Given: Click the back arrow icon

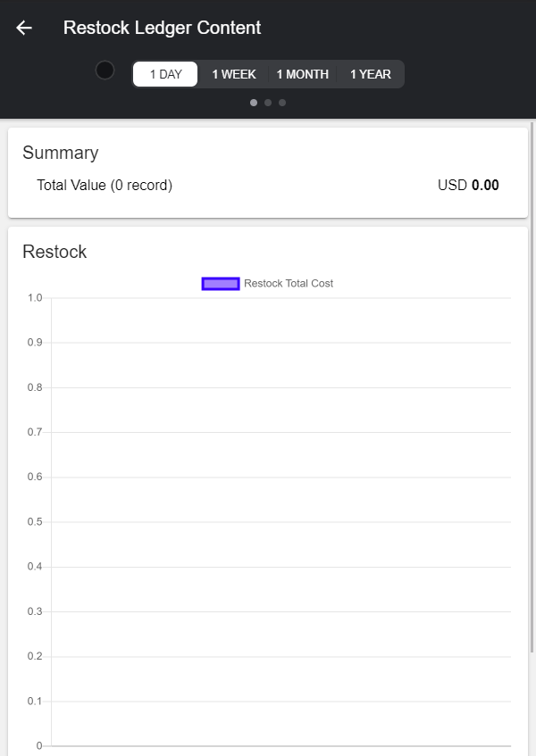Looking at the screenshot, I should point(24,28).
